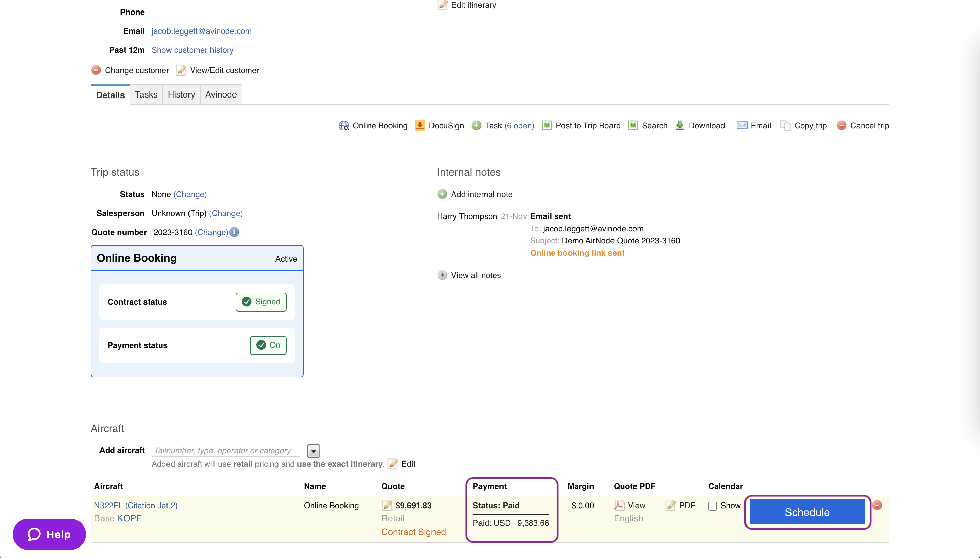
Task: Click the On payment status badge
Action: [x=268, y=345]
